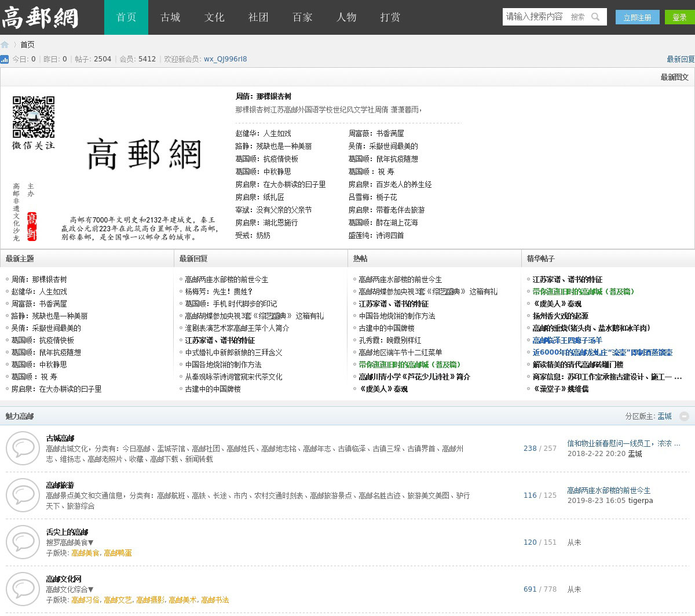Click the 登录 button
The image size is (695, 616).
(679, 17)
